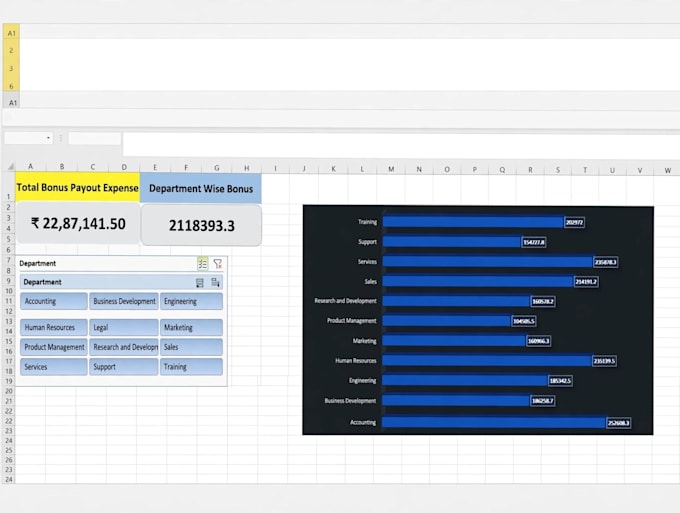Click the Marketing bar in the chart

tap(454, 341)
